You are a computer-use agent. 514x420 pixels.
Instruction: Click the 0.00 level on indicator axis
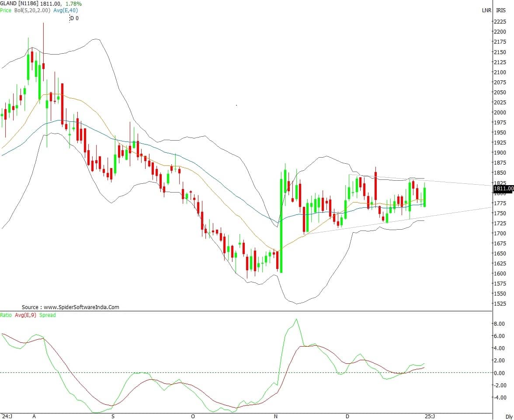499,373
